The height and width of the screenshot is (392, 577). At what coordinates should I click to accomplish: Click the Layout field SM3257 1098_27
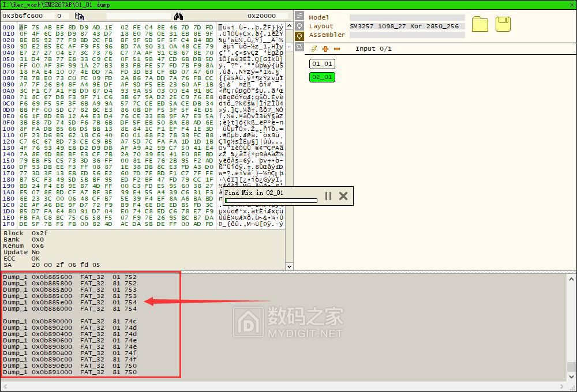(x=407, y=26)
